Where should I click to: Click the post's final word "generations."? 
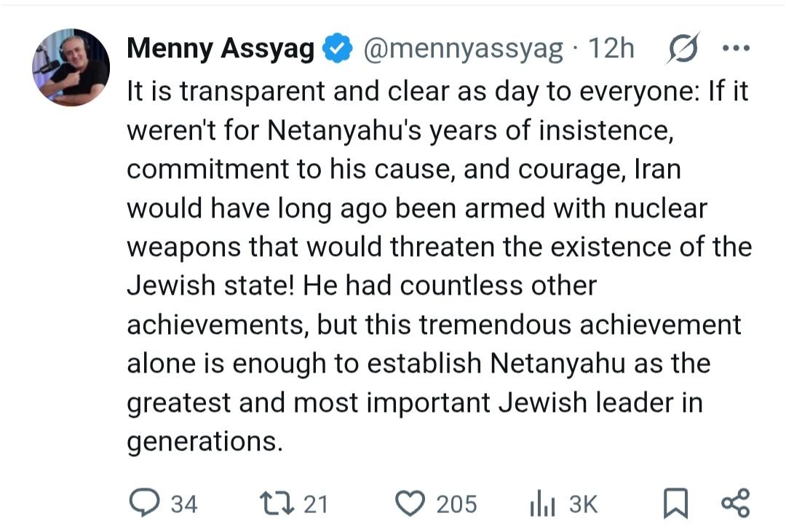205,442
